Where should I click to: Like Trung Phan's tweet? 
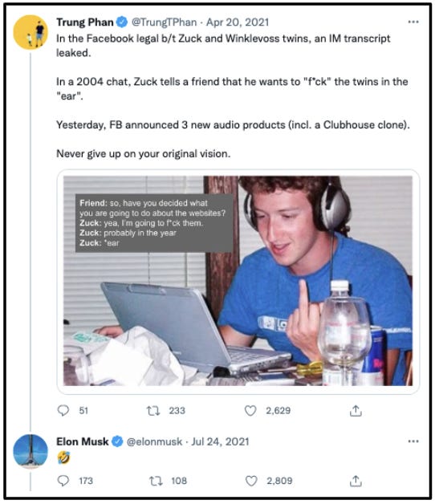[250, 410]
